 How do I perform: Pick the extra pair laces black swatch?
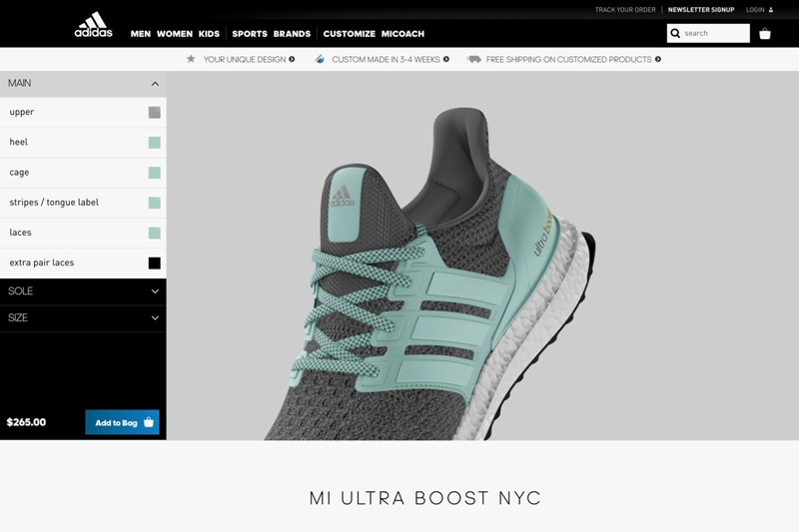coord(155,264)
